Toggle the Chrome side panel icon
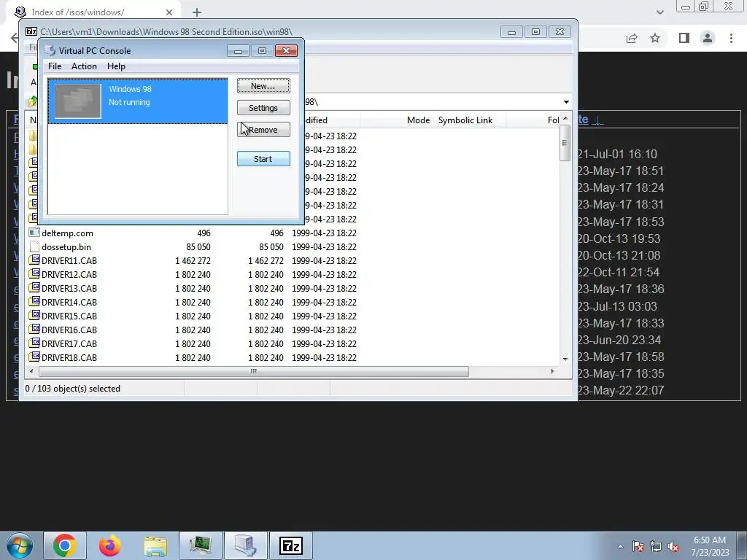Viewport: 747px width, 560px height. [684, 38]
